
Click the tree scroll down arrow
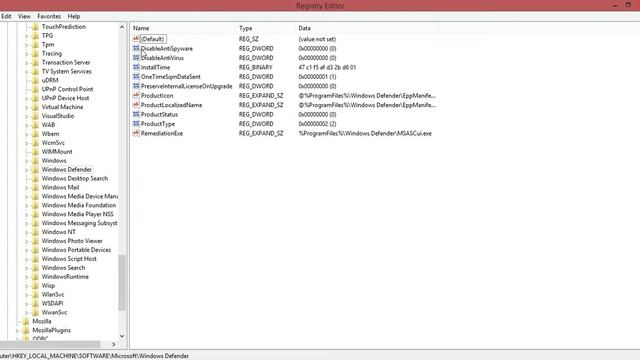coord(122,336)
